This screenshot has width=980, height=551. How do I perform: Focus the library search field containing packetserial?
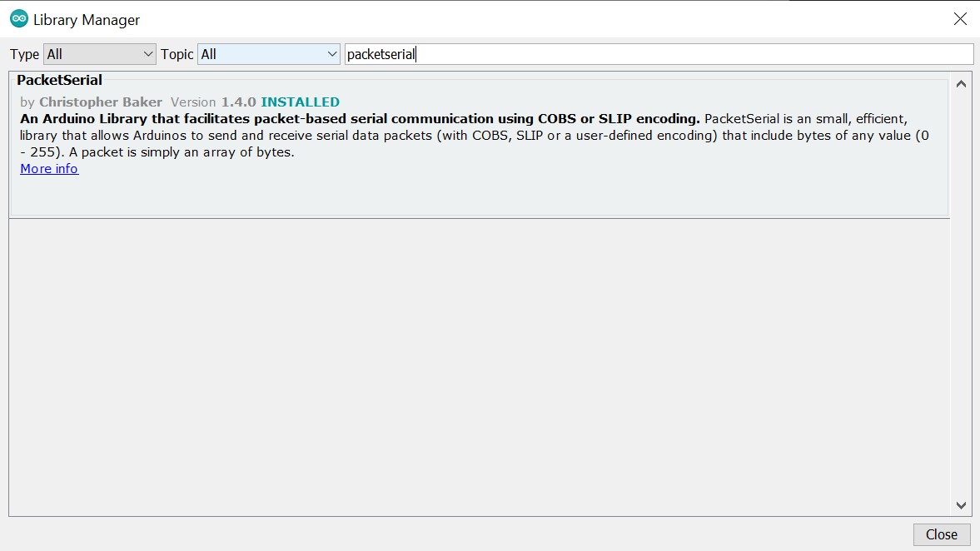pyautogui.click(x=659, y=54)
